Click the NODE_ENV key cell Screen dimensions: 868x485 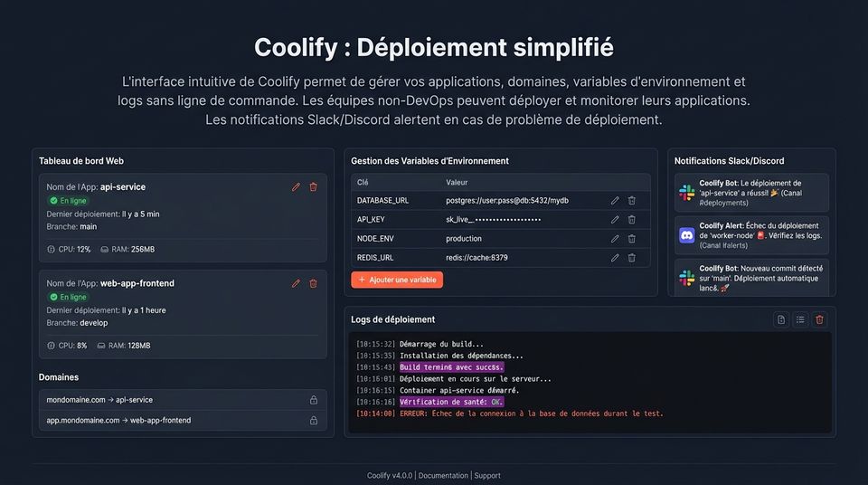(375, 239)
